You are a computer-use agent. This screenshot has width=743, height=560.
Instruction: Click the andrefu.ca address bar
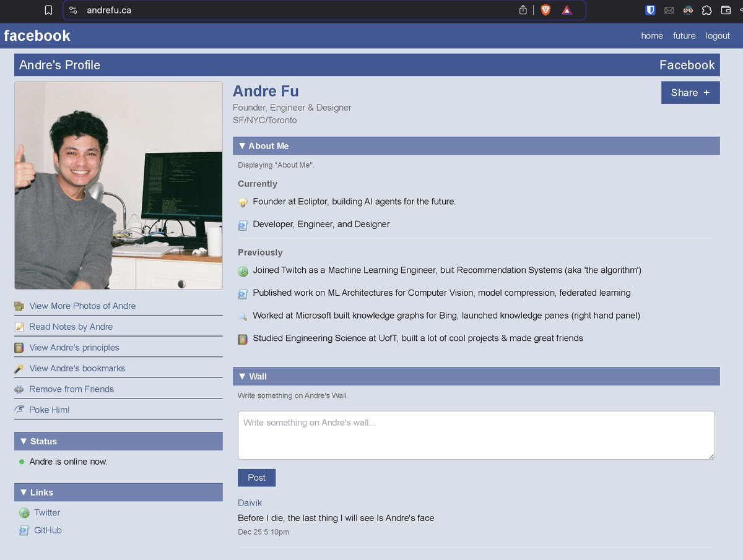click(x=324, y=10)
